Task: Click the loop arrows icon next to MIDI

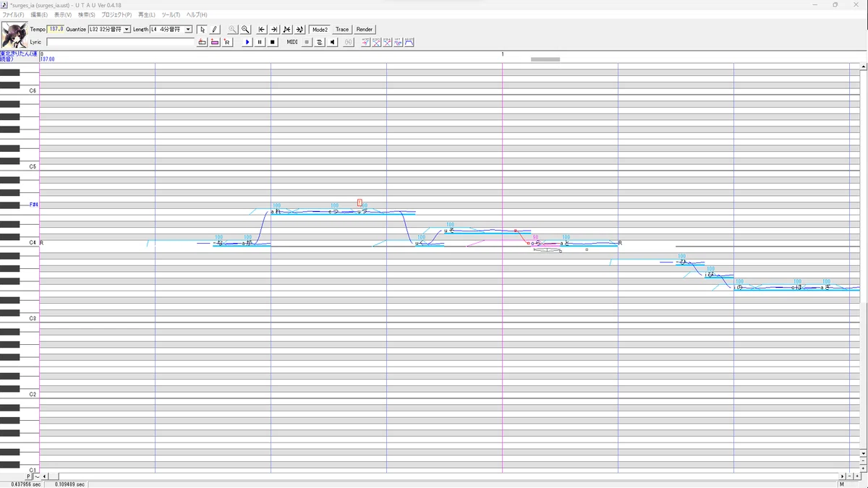Action: click(x=320, y=42)
